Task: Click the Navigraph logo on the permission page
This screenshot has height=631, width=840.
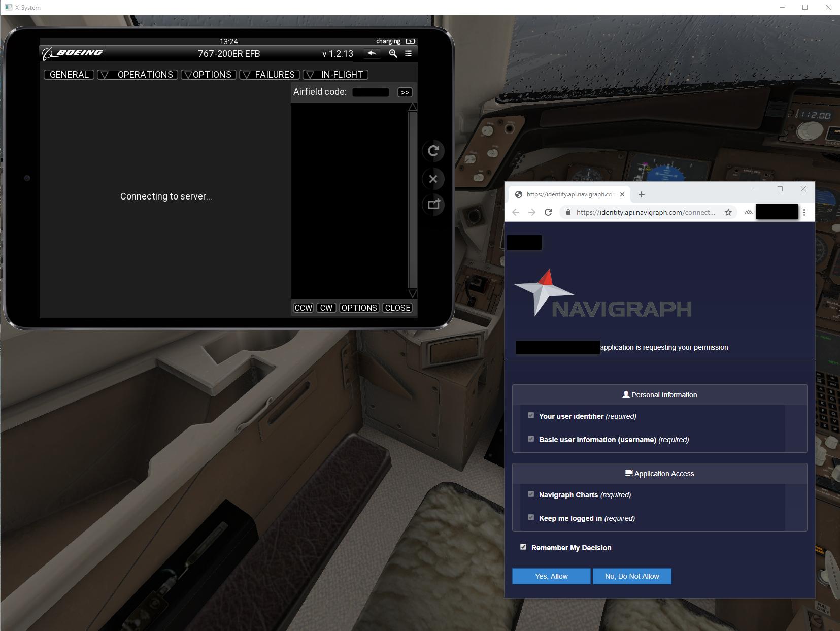Action: click(603, 293)
